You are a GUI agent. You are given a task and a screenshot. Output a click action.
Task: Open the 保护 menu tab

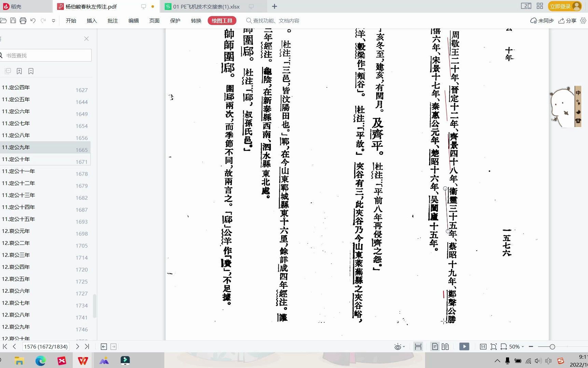[175, 21]
